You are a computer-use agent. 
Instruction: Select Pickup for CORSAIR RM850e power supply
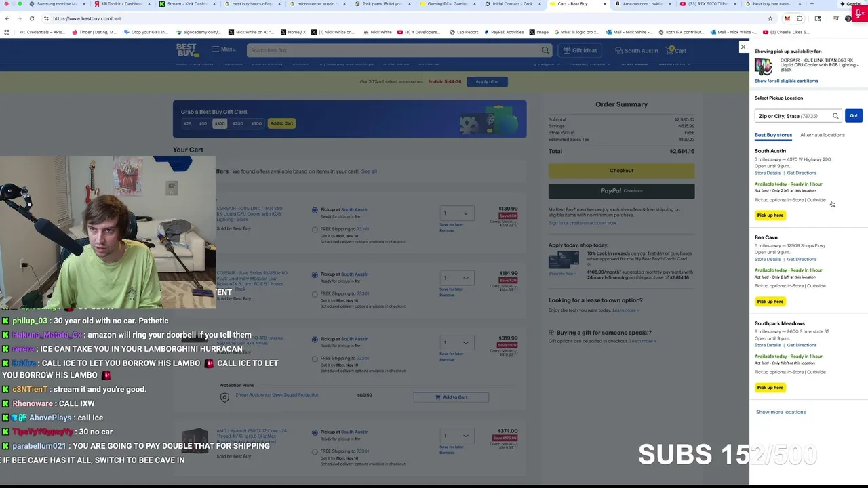tap(315, 274)
